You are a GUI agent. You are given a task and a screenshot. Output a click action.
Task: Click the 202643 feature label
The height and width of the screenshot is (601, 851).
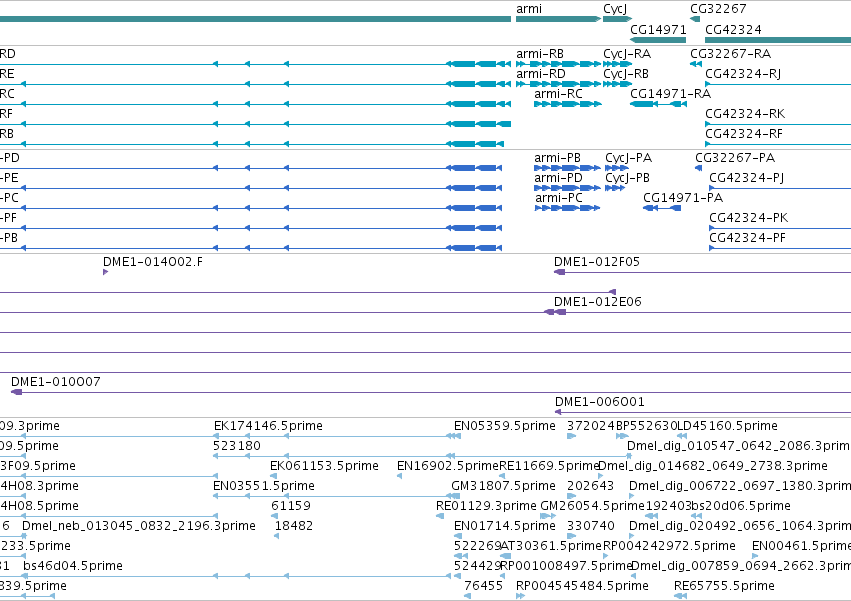click(x=590, y=486)
